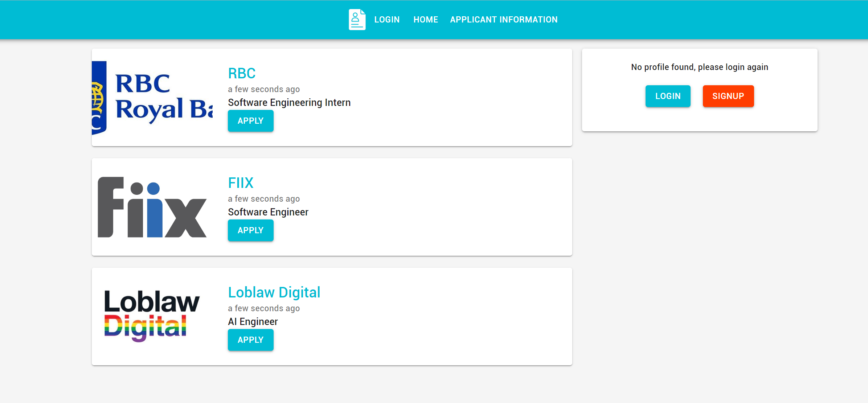
Task: Open the LOGIN nav link
Action: click(387, 20)
